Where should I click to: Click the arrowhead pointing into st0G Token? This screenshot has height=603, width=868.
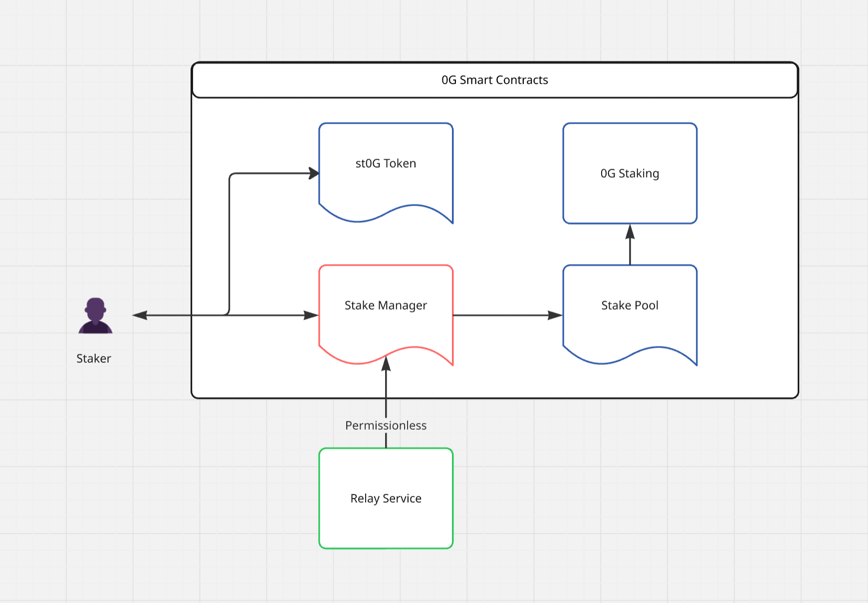[x=314, y=173]
